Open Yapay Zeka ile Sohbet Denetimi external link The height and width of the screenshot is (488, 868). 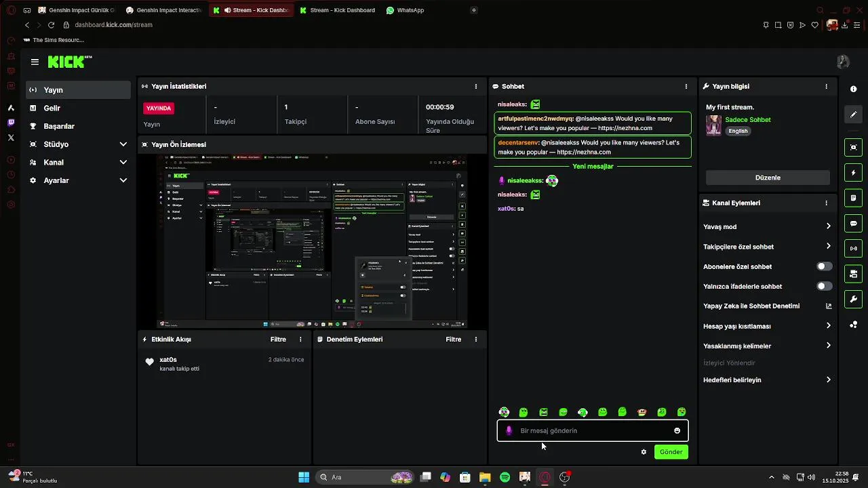[x=828, y=306]
